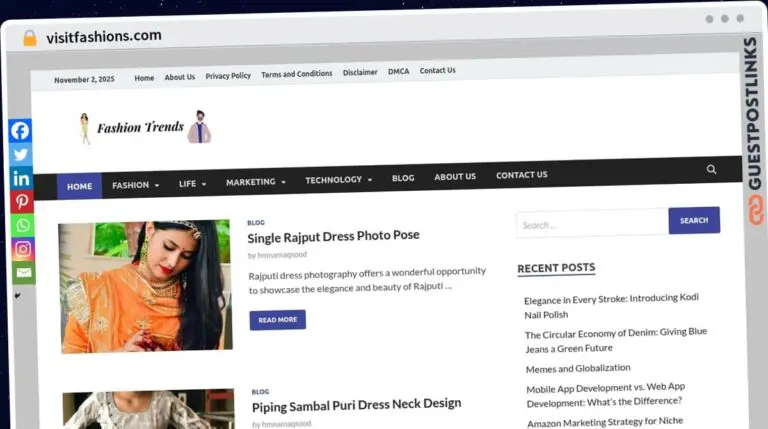Click BLOG category above Rajput post
The height and width of the screenshot is (429, 768).
click(256, 223)
